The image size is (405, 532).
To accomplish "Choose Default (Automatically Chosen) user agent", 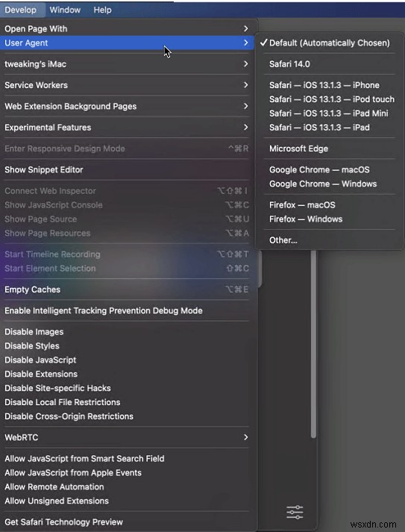I will point(329,43).
